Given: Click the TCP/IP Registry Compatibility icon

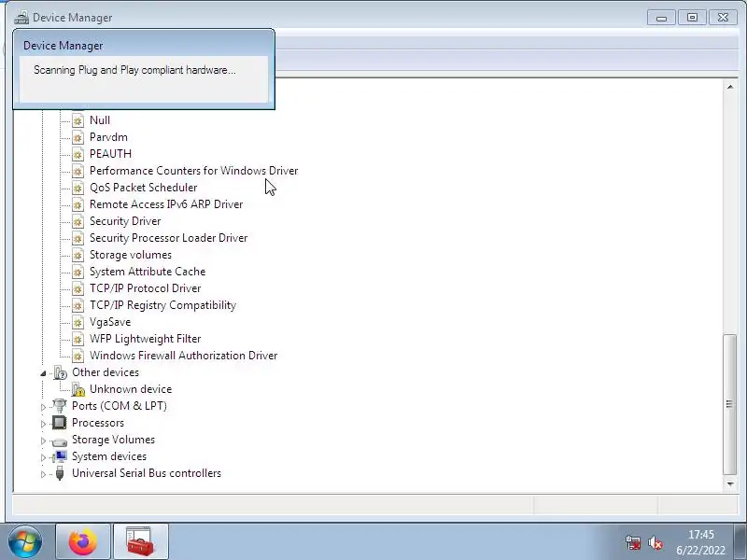Looking at the screenshot, I should tap(78, 306).
